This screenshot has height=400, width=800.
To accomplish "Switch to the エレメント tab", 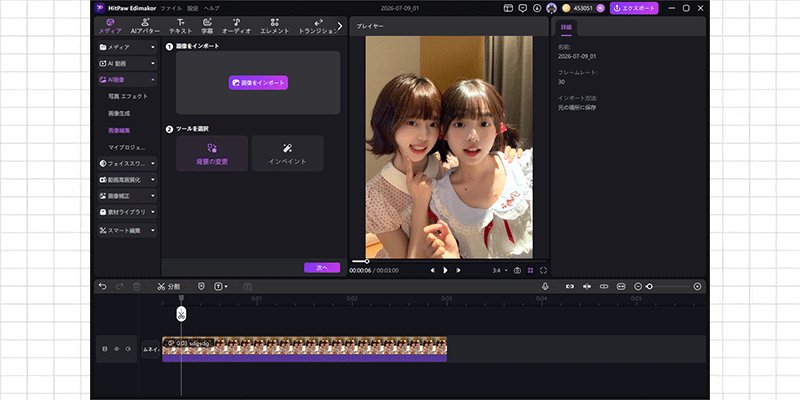I will [x=274, y=27].
